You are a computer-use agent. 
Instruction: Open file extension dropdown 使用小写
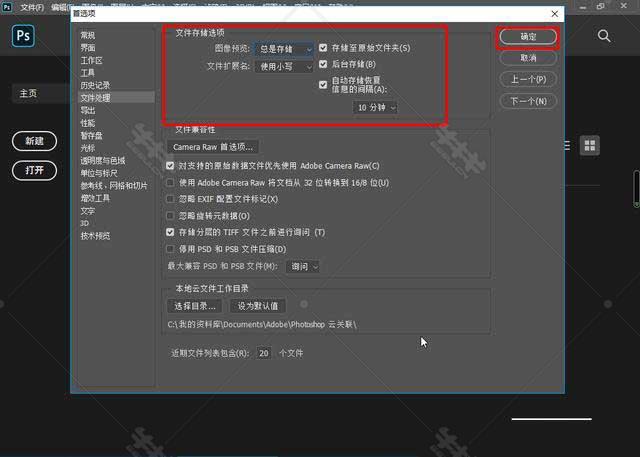click(284, 67)
